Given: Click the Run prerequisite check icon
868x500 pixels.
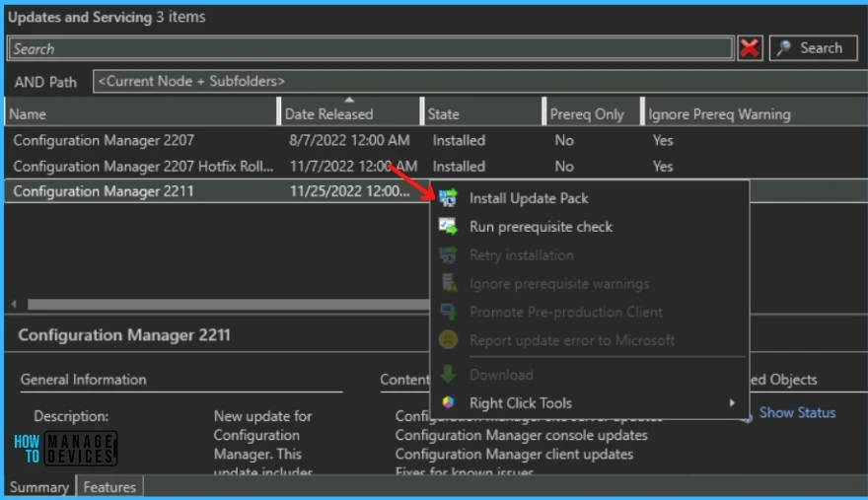Looking at the screenshot, I should [448, 227].
